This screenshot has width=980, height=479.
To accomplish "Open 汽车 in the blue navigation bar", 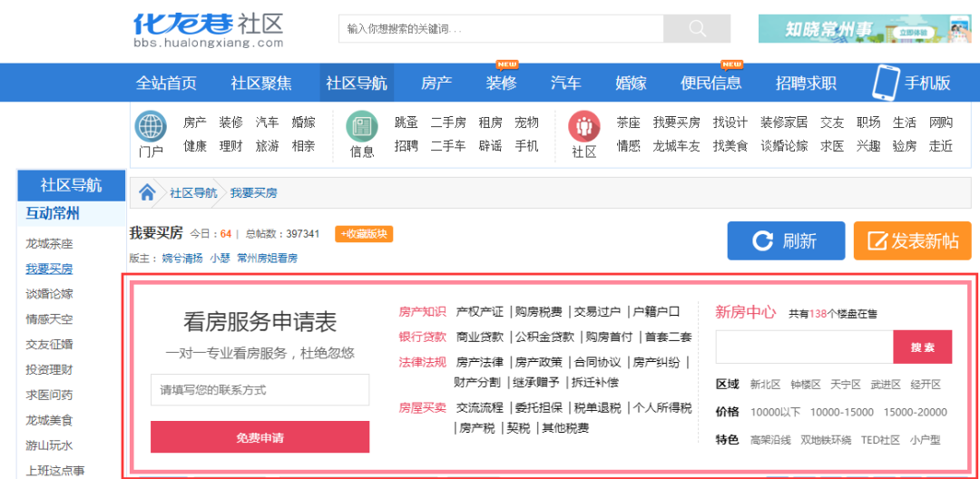I will 566,83.
